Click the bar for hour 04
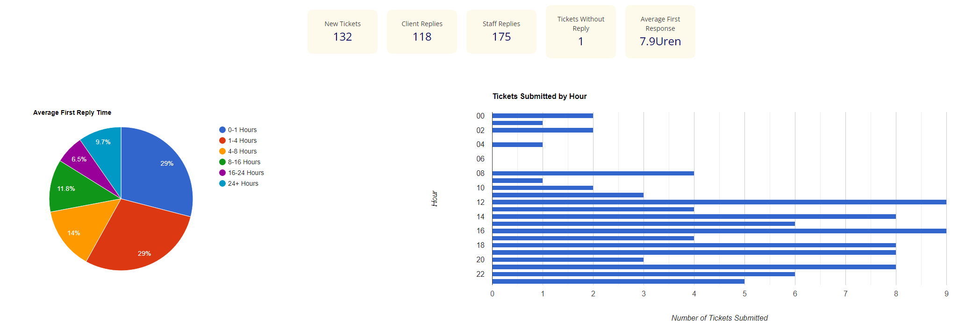The image size is (980, 329). [517, 145]
